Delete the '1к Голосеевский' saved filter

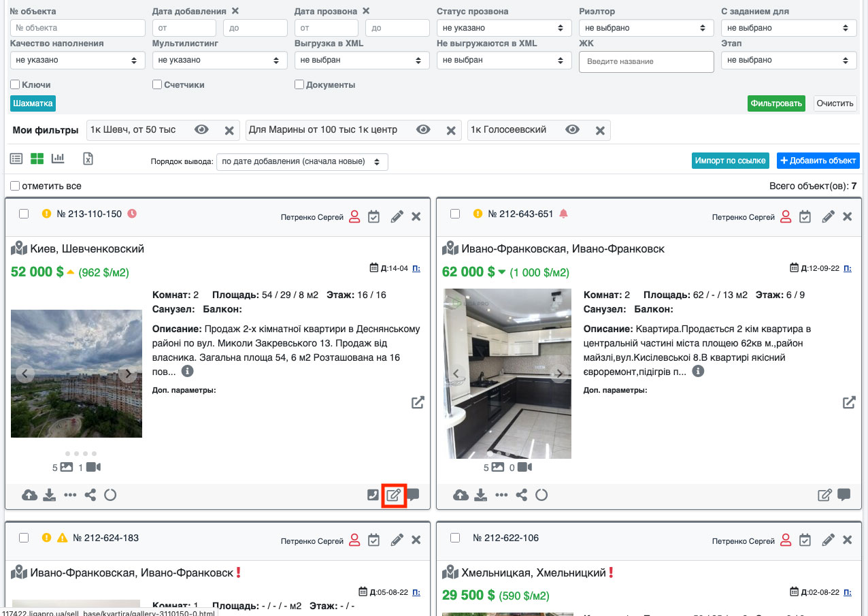[600, 130]
